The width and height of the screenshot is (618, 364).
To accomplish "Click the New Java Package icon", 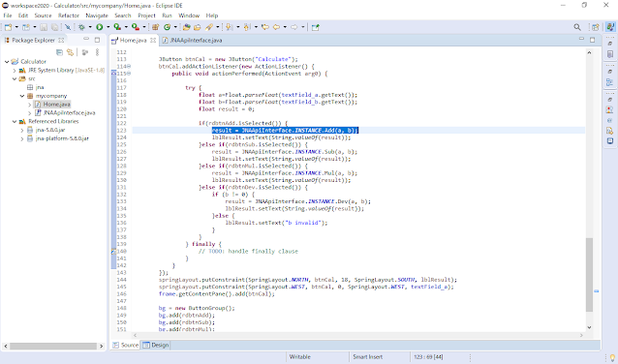I will (155, 27).
